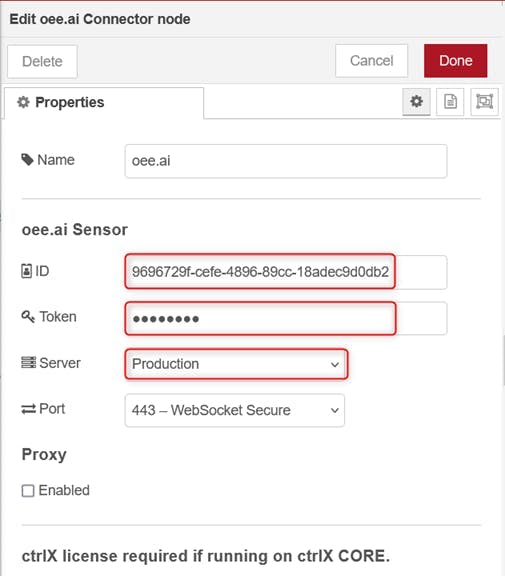
Task: Click the Enabled label under Proxy
Action: pyautogui.click(x=64, y=490)
